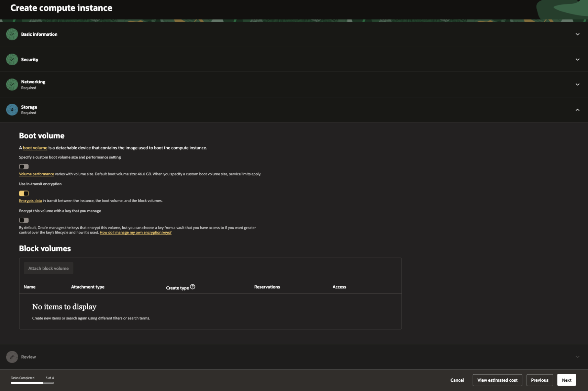Click the Access column header
The width and height of the screenshot is (588, 391).
click(339, 287)
